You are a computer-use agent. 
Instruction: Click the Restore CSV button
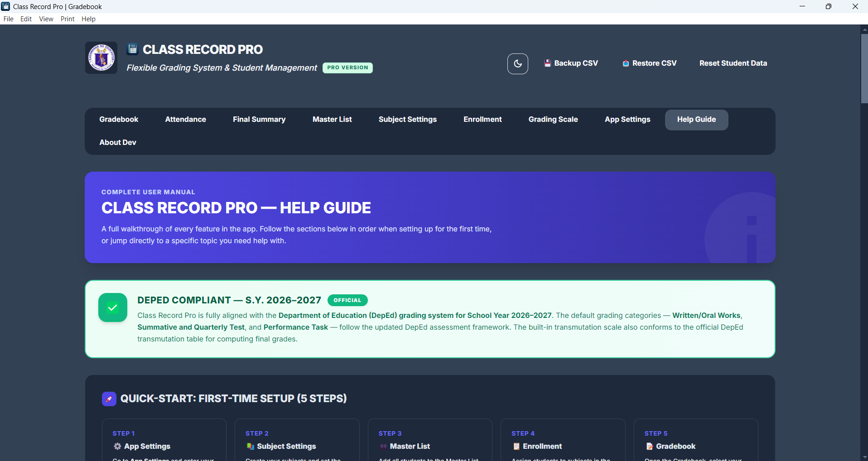tap(649, 63)
